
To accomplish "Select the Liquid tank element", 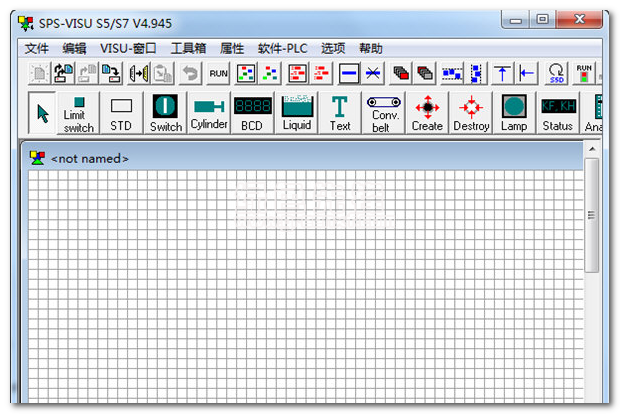I will [297, 113].
